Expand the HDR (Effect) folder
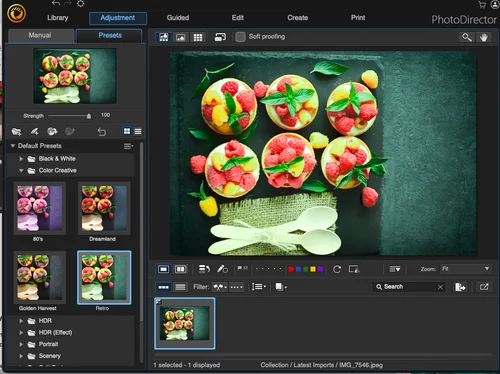The height and width of the screenshot is (374, 500). [x=21, y=332]
